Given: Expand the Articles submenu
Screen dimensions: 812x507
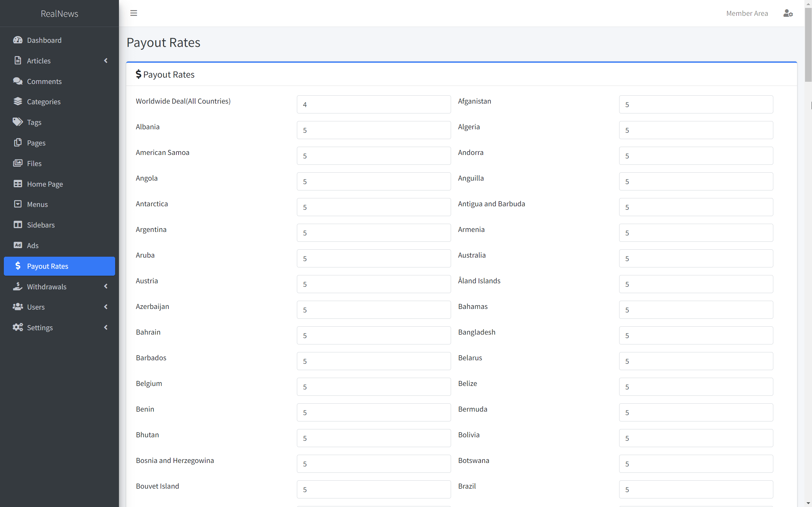Looking at the screenshot, I should tap(106, 61).
